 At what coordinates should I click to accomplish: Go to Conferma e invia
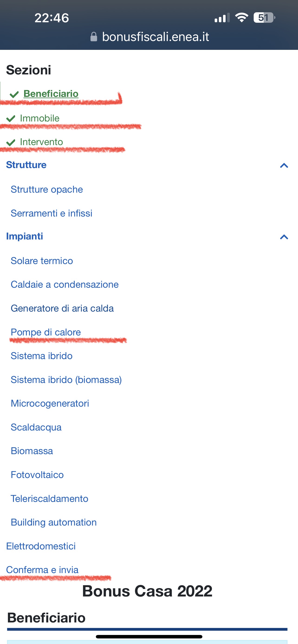point(42,570)
